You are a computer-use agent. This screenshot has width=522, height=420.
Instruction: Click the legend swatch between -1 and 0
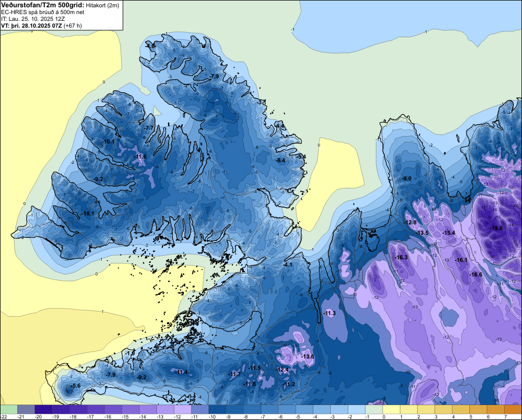374,410
